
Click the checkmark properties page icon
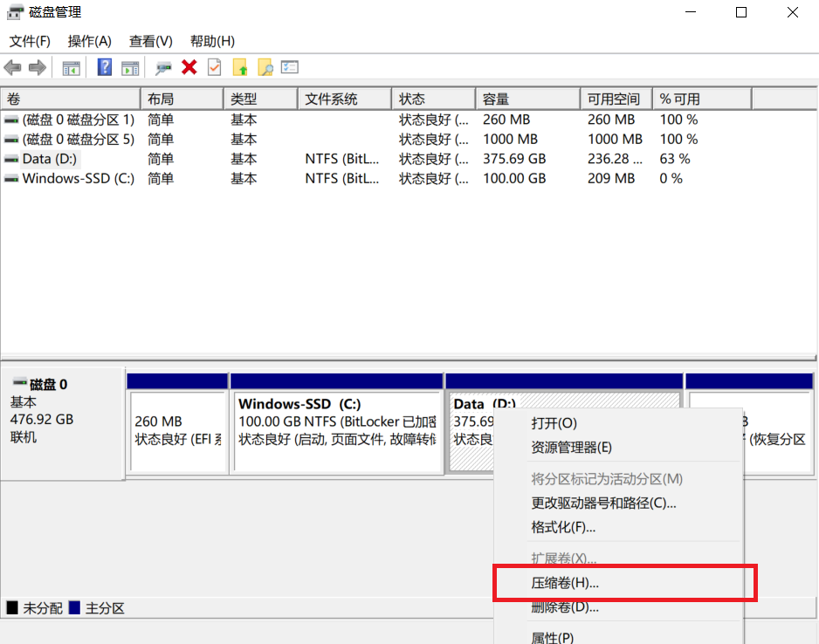click(x=214, y=67)
